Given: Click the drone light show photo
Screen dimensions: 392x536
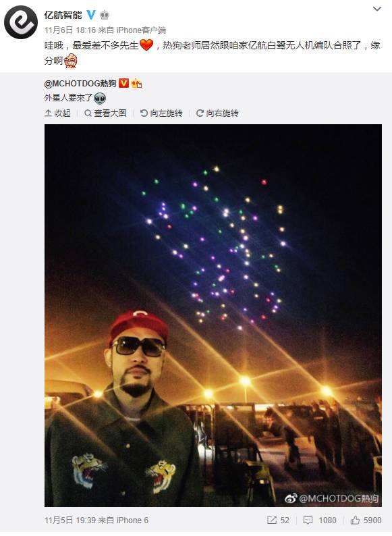Looking at the screenshot, I should pyautogui.click(x=213, y=315).
